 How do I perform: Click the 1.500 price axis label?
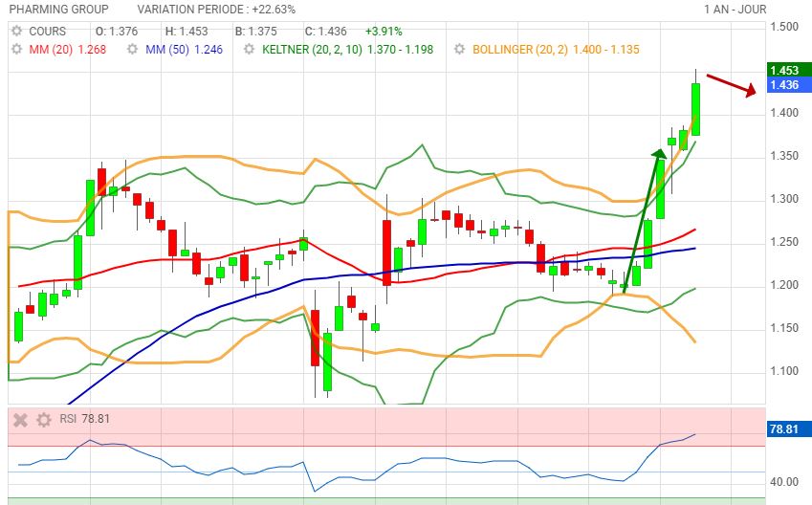(x=784, y=27)
